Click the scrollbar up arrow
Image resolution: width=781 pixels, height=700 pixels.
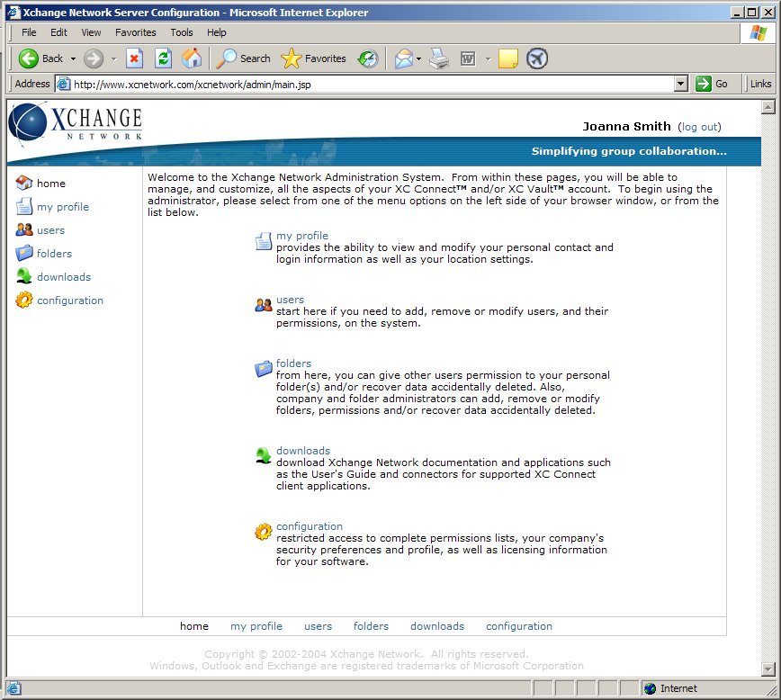[x=768, y=106]
